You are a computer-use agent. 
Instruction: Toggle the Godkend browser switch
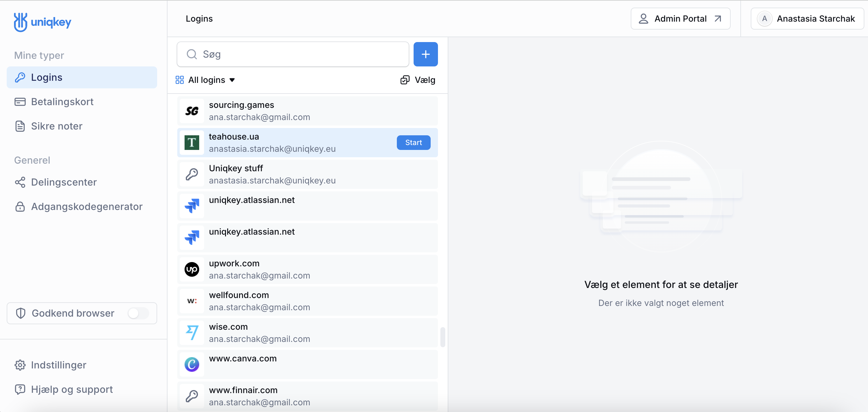(138, 313)
